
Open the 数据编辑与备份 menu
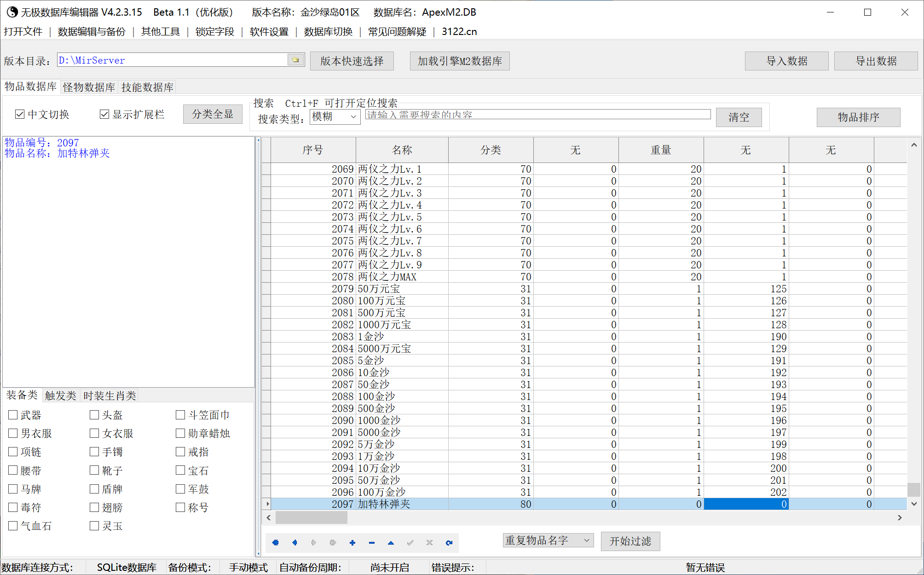pyautogui.click(x=92, y=31)
